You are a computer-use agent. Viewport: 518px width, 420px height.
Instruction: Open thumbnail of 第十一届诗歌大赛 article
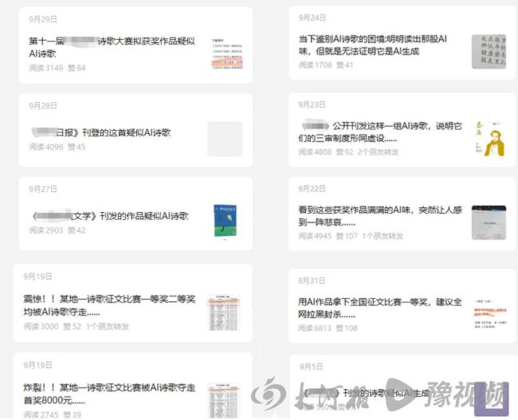(x=225, y=53)
